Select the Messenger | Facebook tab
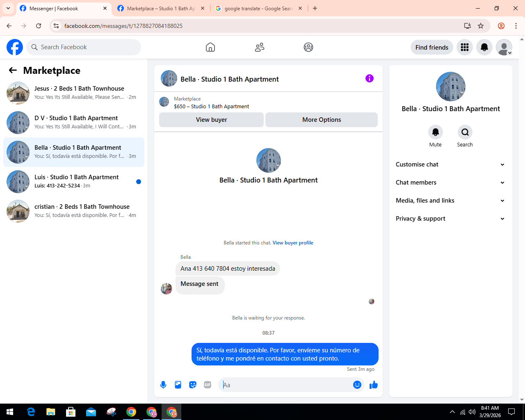Screen dimensions: 525x420 (x=64, y=8)
